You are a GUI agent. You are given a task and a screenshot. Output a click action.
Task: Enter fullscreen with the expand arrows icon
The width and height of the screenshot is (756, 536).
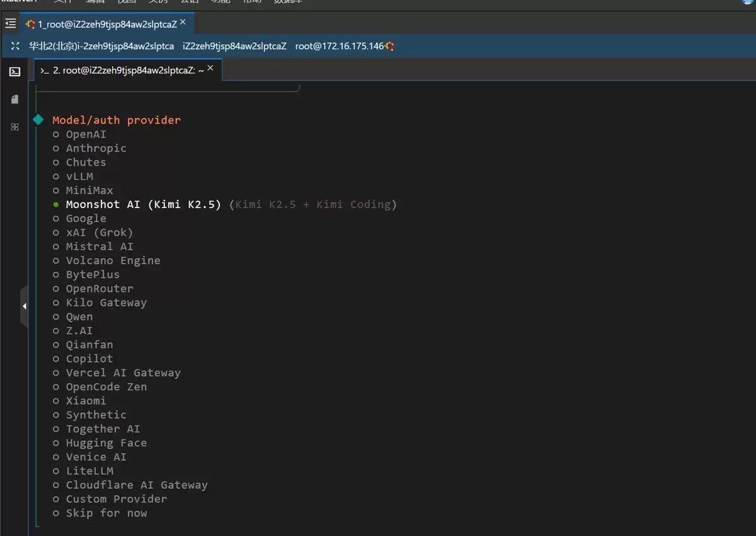coord(16,46)
